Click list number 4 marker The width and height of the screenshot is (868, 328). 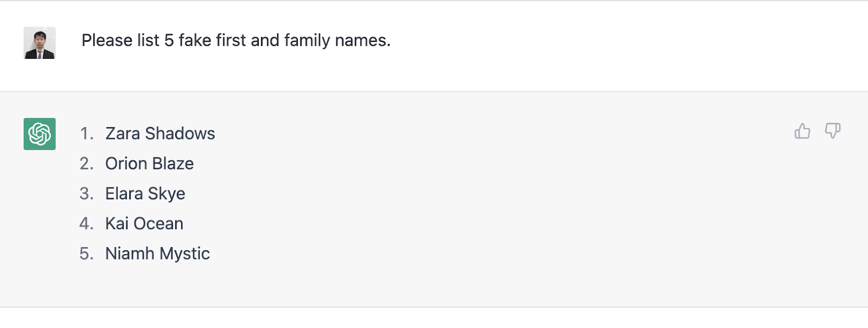tap(86, 224)
